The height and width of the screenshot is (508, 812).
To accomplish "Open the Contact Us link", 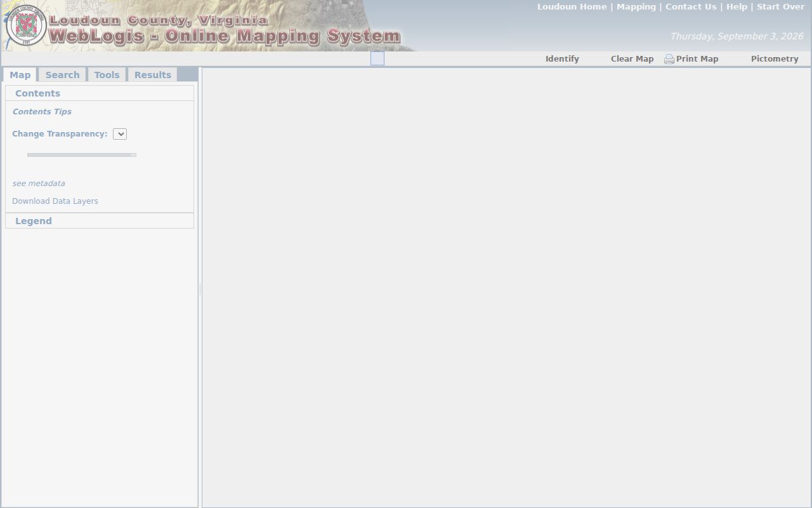I will tap(691, 7).
